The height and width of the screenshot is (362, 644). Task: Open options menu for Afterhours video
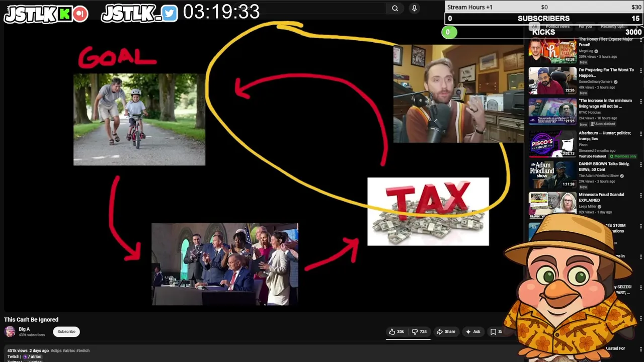(640, 134)
